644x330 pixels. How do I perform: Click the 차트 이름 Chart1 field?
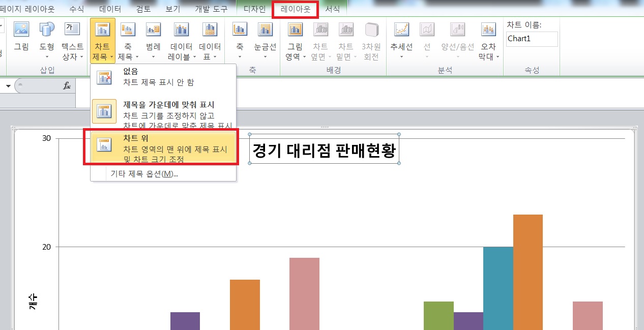pos(532,39)
